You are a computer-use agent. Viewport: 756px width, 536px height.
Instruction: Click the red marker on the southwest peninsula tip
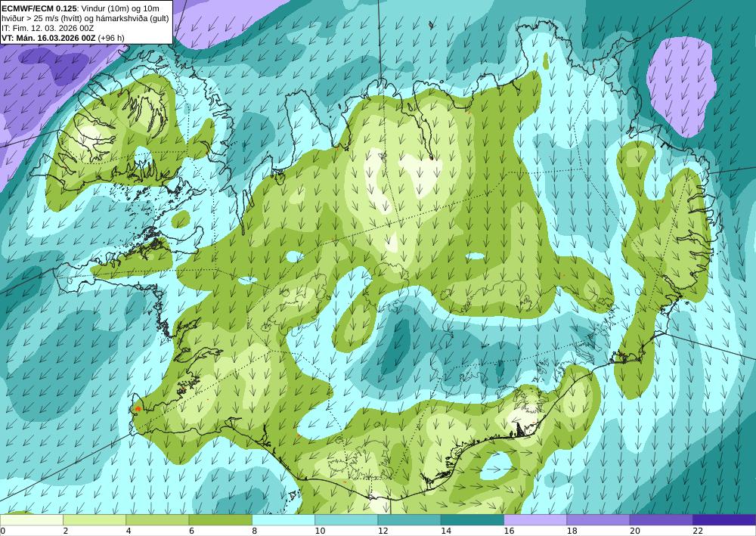(x=138, y=409)
